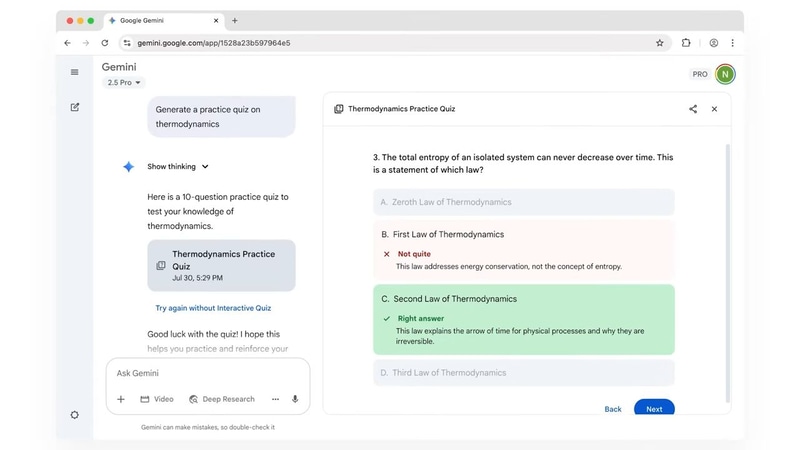Select the Video tool option
This screenshot has height=450, width=800.
click(157, 399)
